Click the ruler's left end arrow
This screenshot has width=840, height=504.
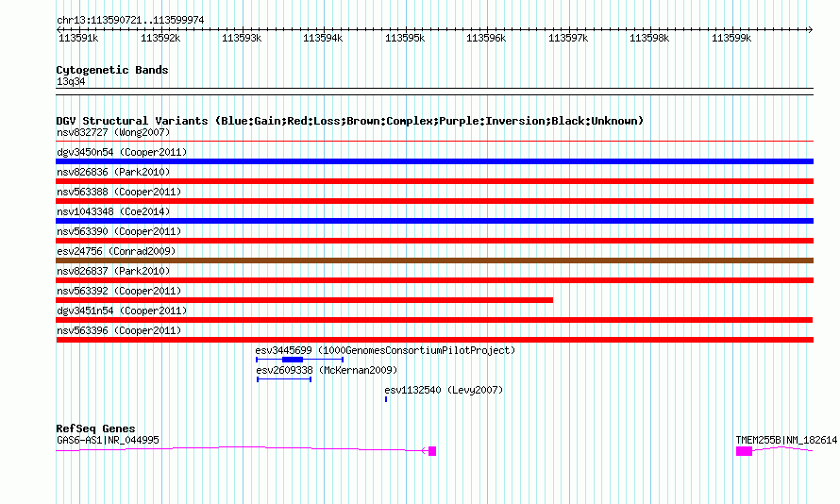point(59,30)
